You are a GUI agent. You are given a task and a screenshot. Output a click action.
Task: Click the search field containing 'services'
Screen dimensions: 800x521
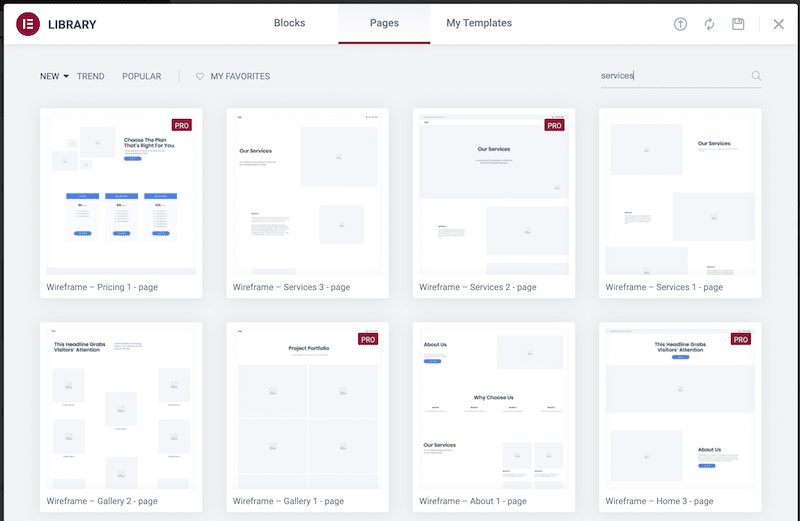point(670,76)
